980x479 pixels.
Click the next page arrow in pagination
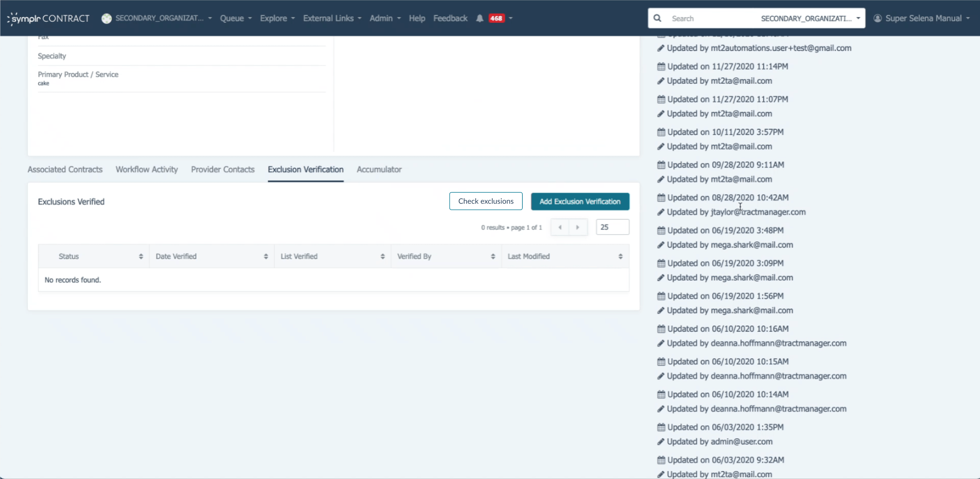(578, 227)
